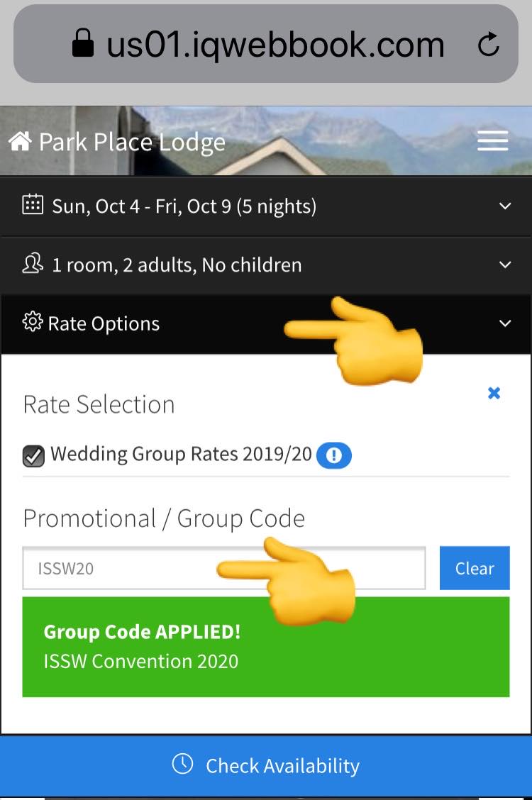Image resolution: width=532 pixels, height=800 pixels.
Task: Expand the dates dropdown chevron
Action: click(x=505, y=206)
